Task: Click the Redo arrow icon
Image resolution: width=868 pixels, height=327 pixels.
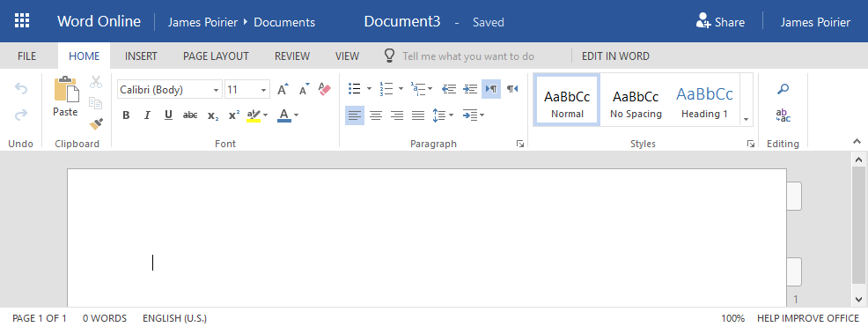Action: (x=20, y=115)
